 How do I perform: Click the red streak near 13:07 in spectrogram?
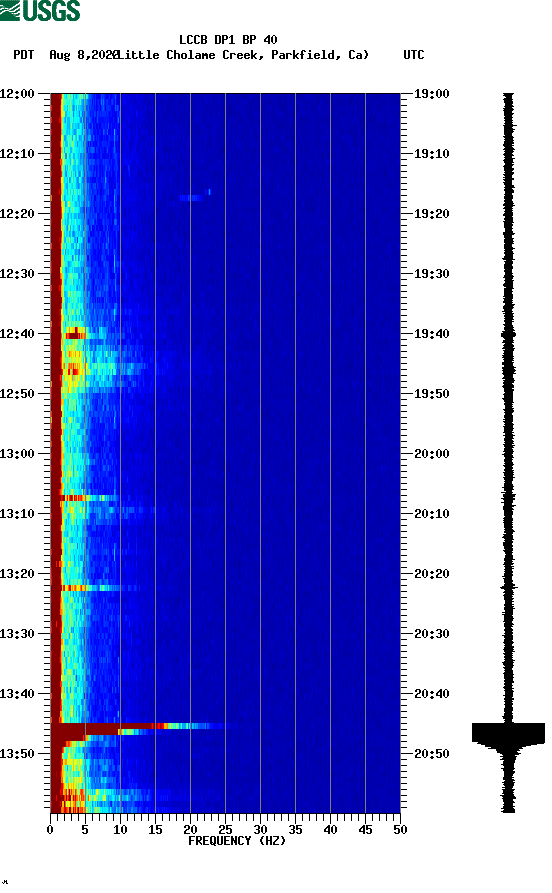(x=73, y=498)
